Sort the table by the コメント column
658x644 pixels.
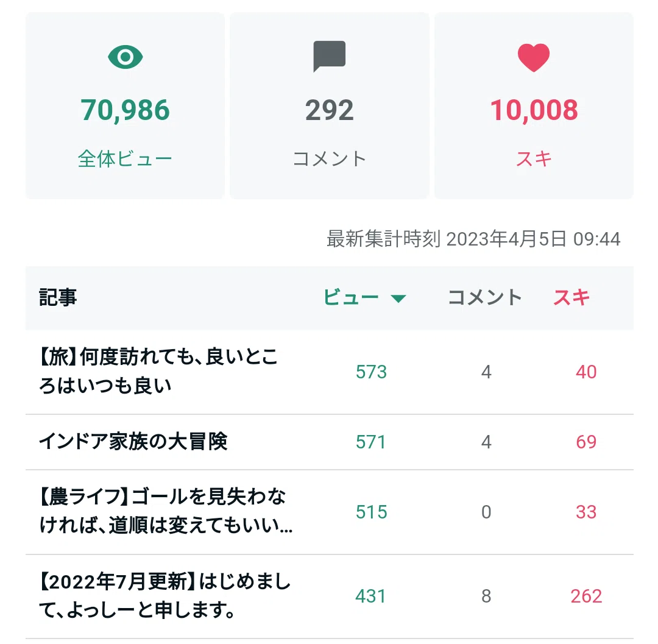coord(485,297)
